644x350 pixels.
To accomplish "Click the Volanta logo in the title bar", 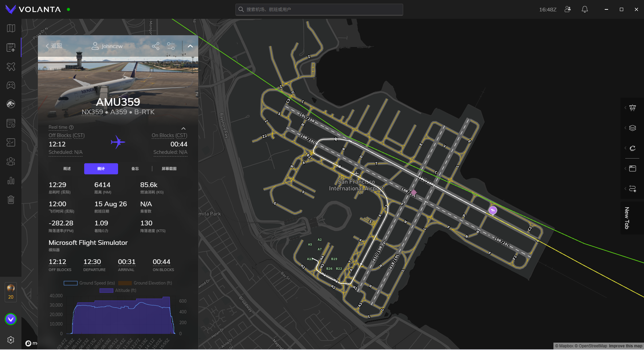I will pyautogui.click(x=33, y=9).
